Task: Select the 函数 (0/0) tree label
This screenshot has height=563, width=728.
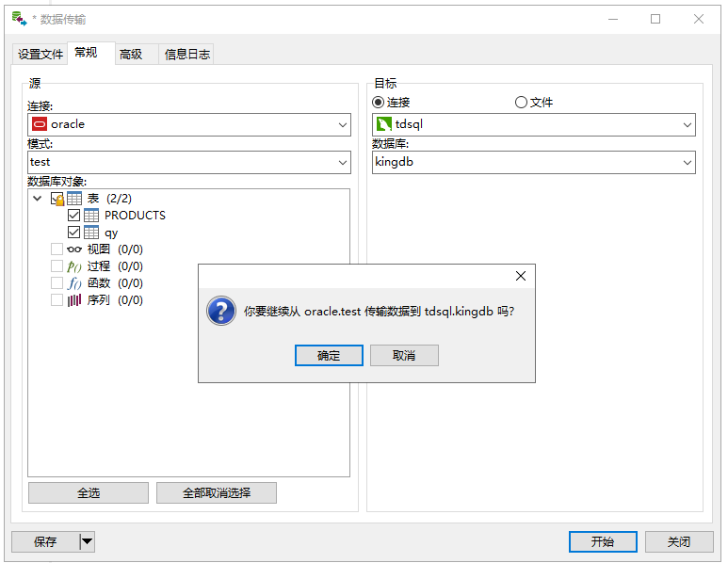Action: [115, 283]
